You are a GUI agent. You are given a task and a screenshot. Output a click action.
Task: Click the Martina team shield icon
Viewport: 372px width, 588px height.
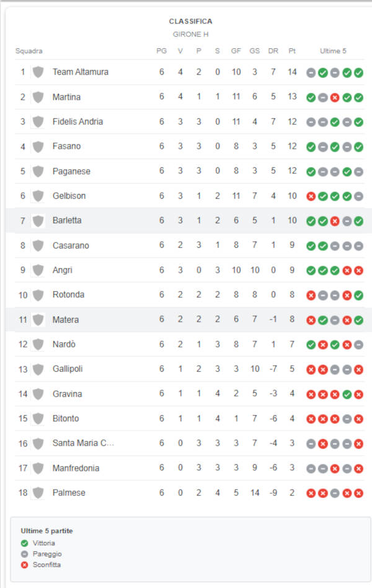click(x=38, y=97)
